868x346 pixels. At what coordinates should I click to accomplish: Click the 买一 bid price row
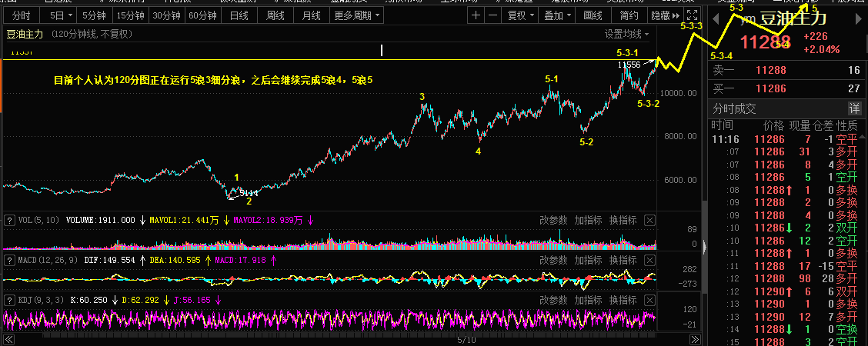[x=786, y=88]
